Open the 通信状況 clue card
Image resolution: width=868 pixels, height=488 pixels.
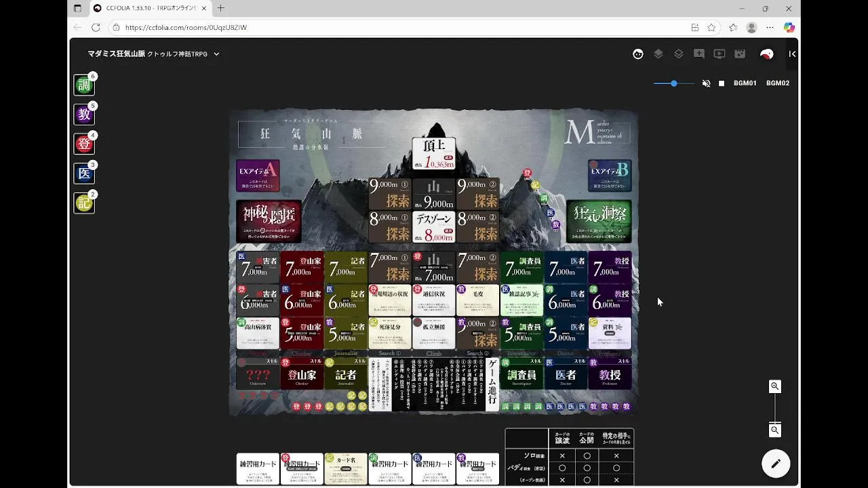coord(434,300)
